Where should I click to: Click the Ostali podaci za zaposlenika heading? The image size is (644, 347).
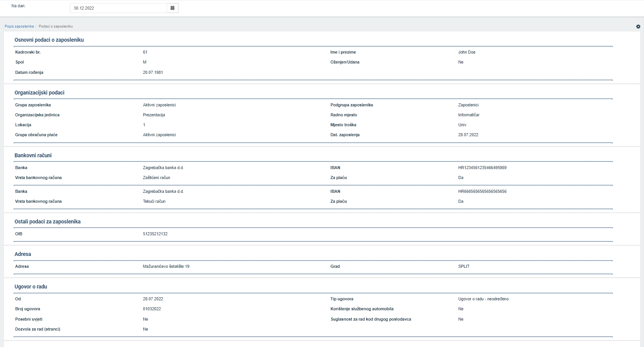tap(47, 222)
